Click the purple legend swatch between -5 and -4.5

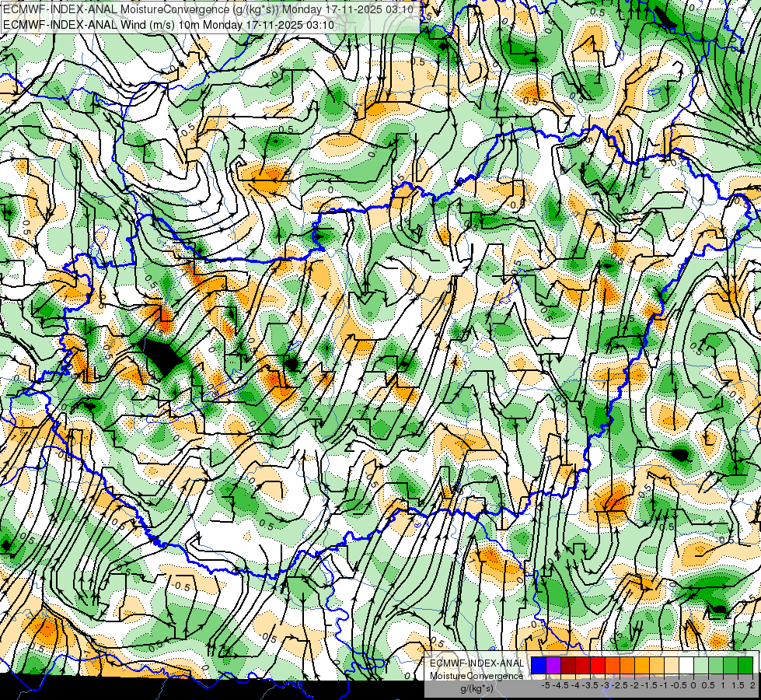tap(553, 665)
